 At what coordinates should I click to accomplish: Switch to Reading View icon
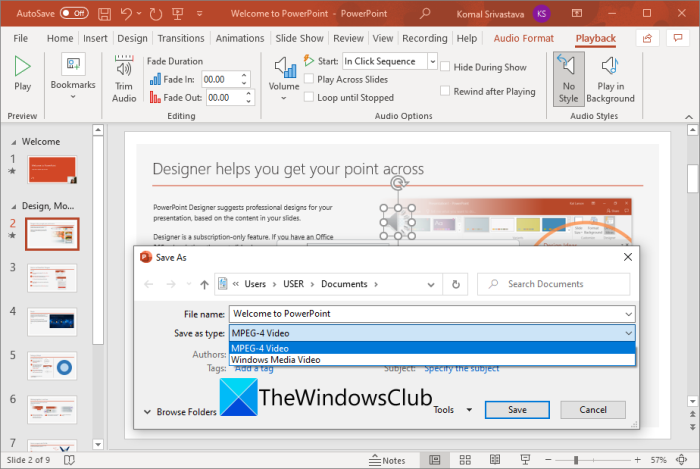click(495, 460)
